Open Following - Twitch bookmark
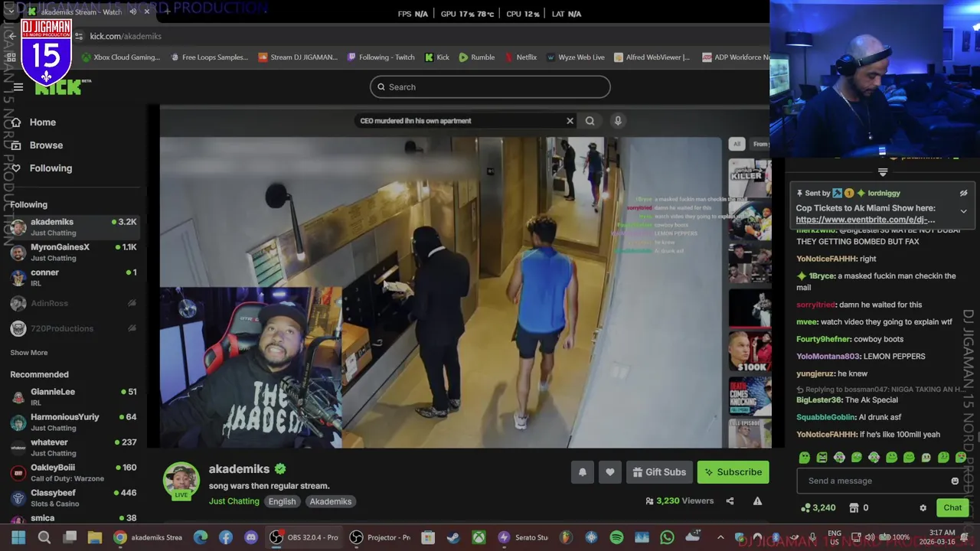Screen dimensions: 980x551 click(381, 57)
